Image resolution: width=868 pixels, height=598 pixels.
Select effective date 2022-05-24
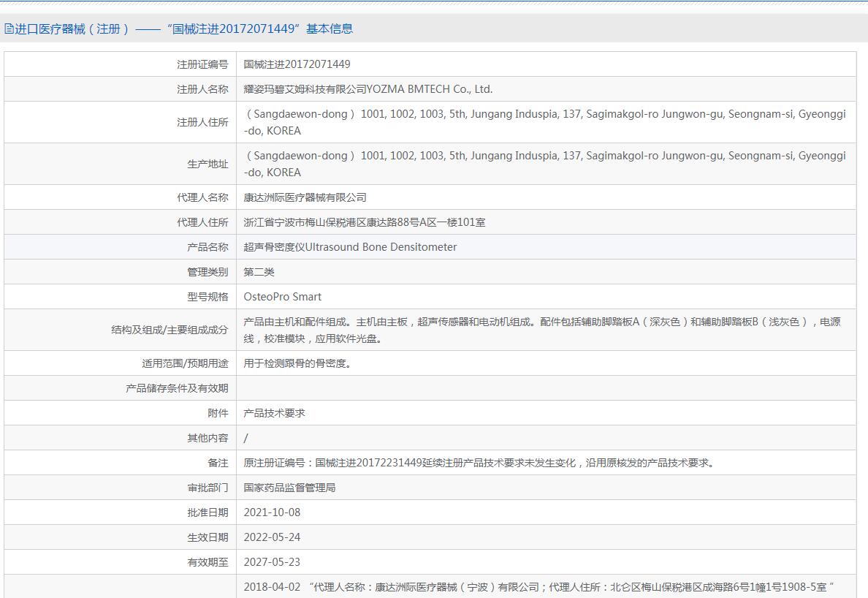[272, 537]
